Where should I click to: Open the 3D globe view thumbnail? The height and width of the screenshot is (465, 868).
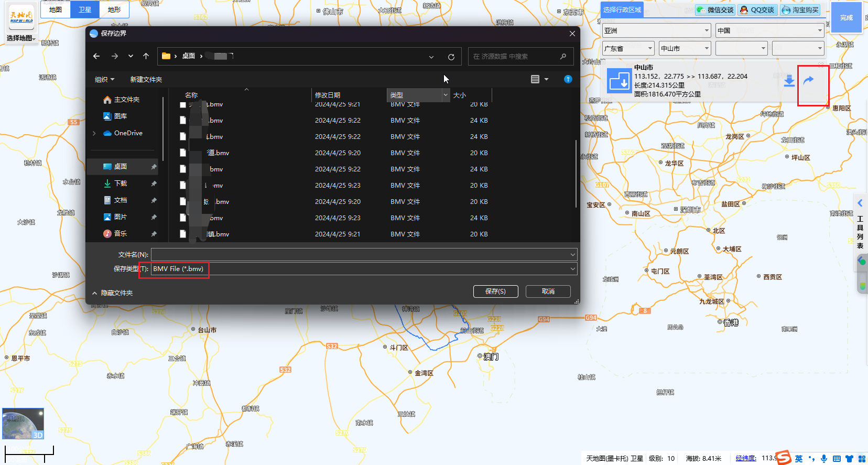coord(23,424)
